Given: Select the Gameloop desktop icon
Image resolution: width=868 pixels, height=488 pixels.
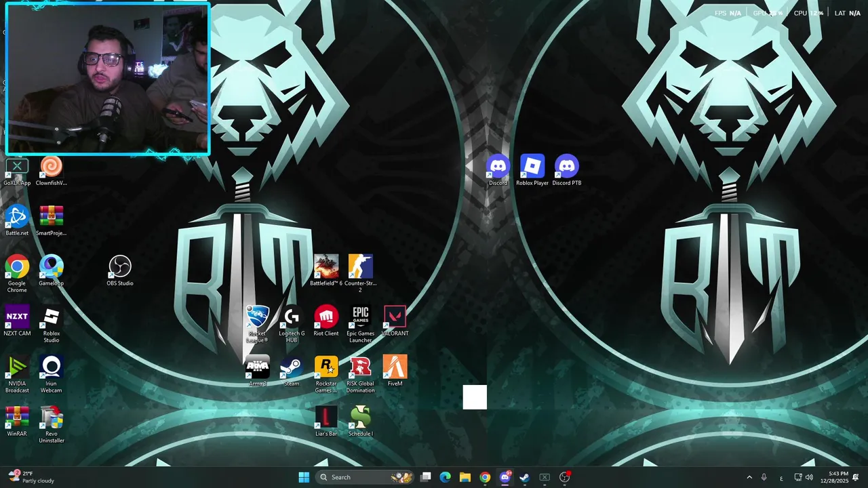Looking at the screenshot, I should [51, 271].
